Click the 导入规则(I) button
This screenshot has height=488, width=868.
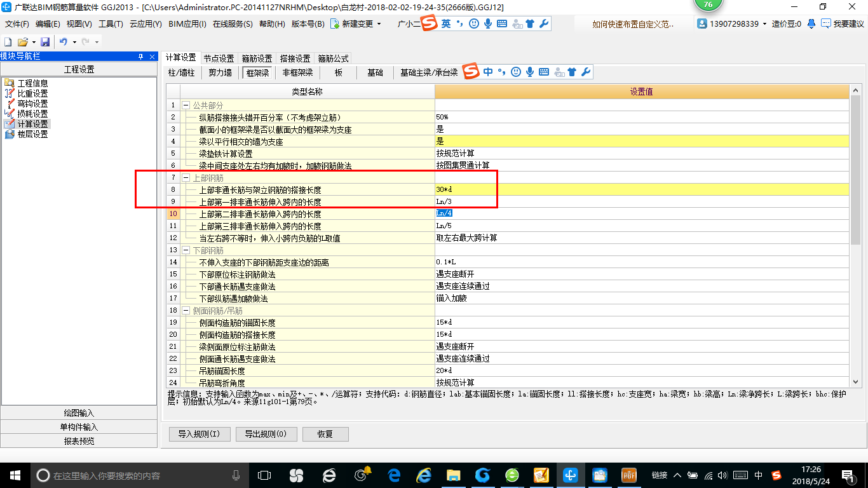199,435
